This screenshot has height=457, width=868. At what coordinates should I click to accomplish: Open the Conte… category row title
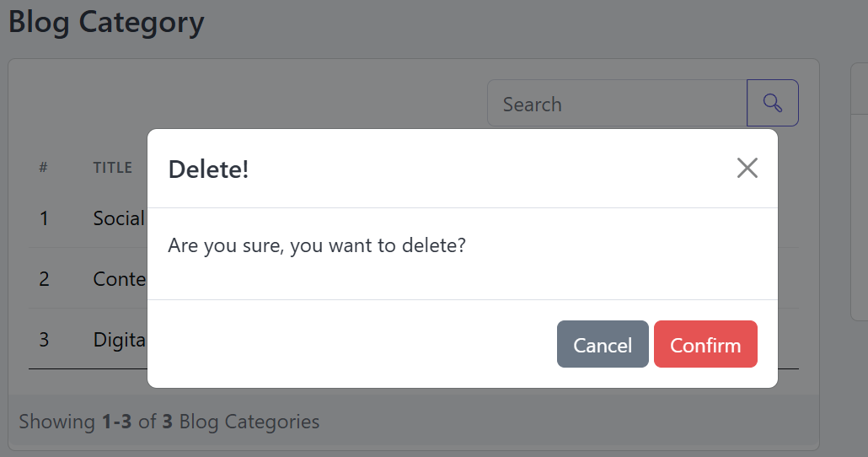click(x=120, y=278)
